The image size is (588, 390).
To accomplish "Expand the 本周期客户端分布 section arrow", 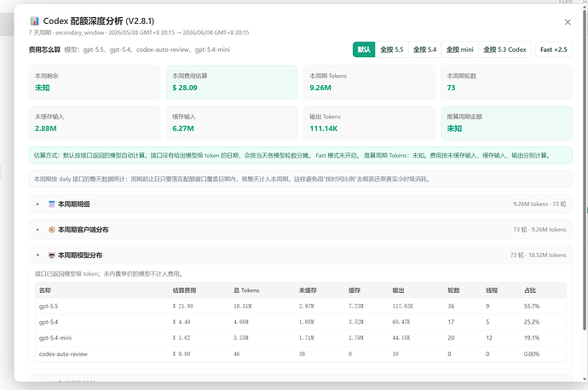I will 37,230.
